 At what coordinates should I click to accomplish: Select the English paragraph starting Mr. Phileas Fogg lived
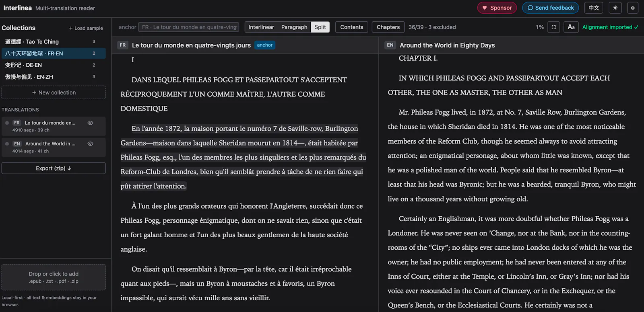tap(512, 156)
